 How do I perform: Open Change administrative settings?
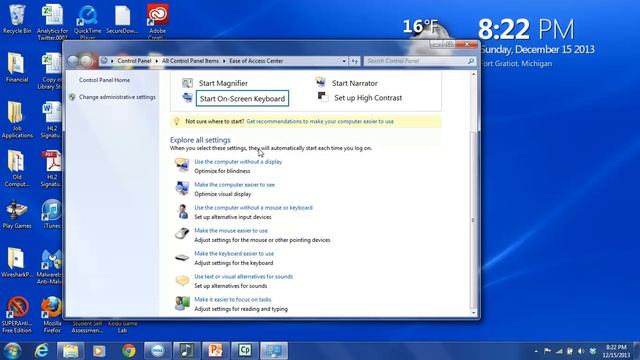[117, 97]
